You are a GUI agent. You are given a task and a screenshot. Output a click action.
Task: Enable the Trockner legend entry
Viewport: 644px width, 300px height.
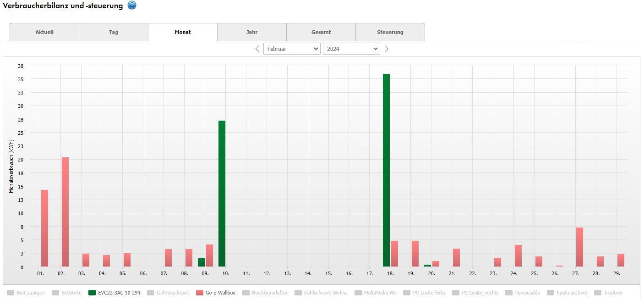pyautogui.click(x=609, y=293)
